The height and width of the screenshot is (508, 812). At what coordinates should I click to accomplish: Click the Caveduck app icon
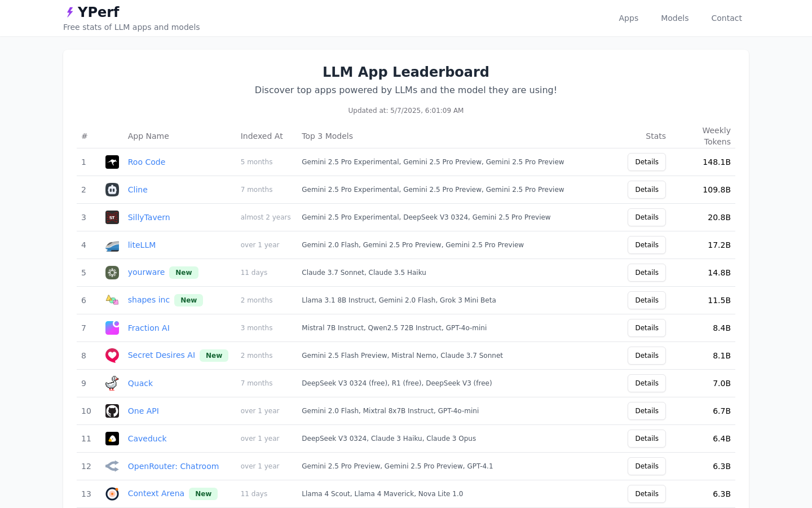click(x=112, y=439)
